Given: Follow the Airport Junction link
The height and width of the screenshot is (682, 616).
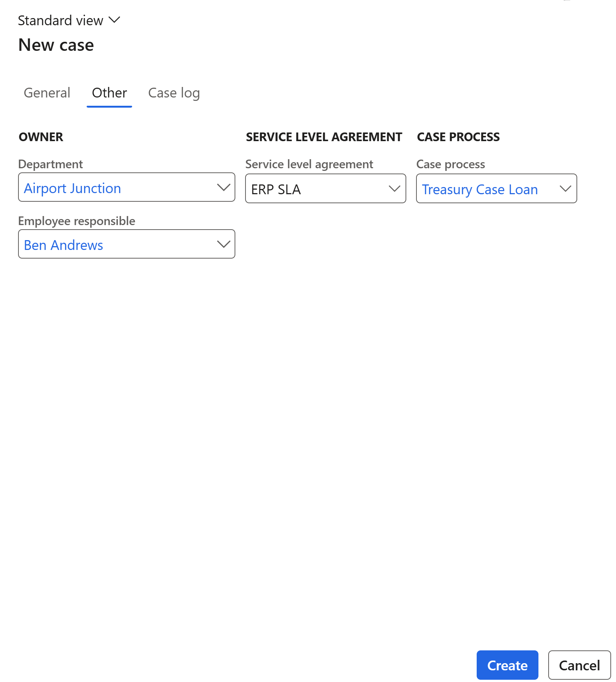Looking at the screenshot, I should click(72, 188).
